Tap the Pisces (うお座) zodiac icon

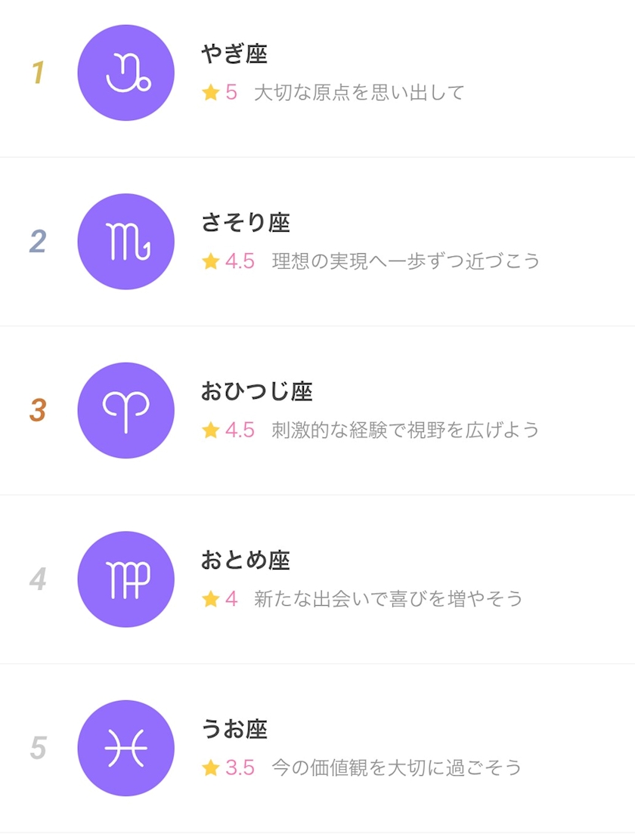point(125,748)
